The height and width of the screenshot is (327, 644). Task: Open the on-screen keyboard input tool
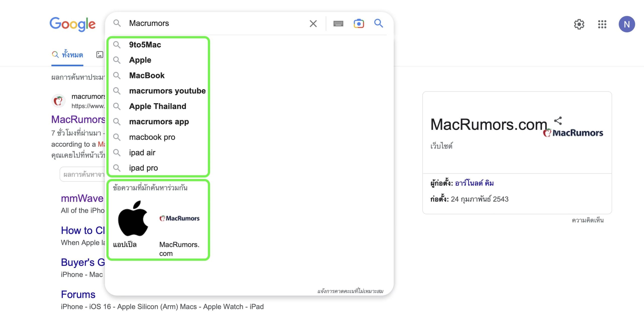(338, 24)
